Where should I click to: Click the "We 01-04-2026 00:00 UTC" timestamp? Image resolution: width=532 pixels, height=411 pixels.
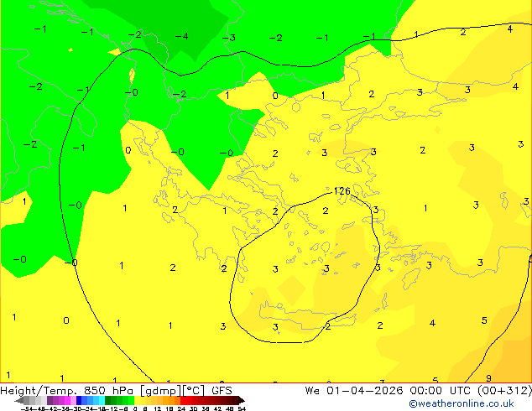pos(389,391)
